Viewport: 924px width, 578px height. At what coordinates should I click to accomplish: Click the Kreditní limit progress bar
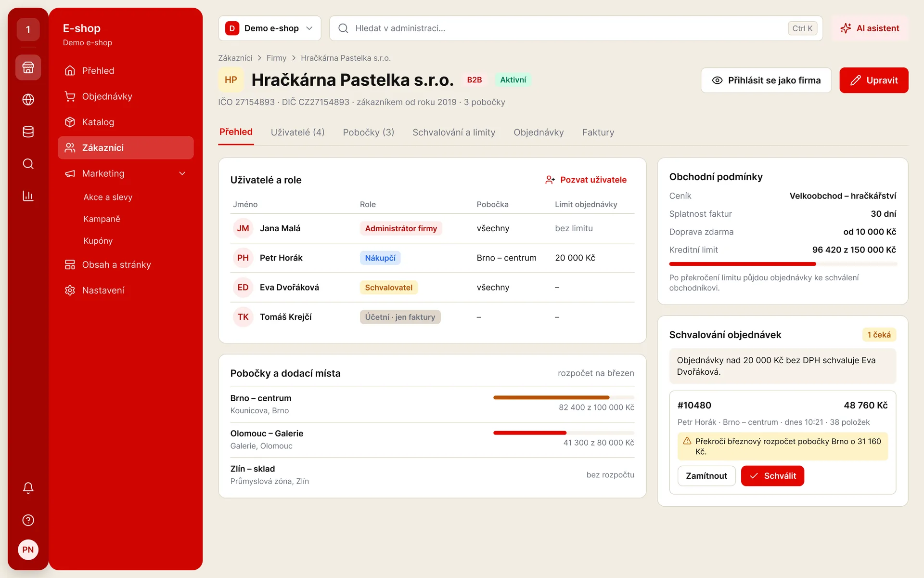783,264
